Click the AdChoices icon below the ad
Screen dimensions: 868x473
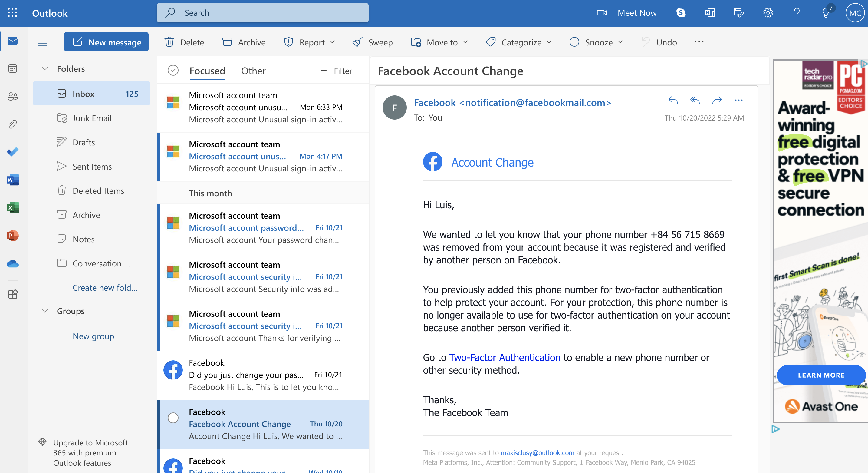pyautogui.click(x=775, y=429)
